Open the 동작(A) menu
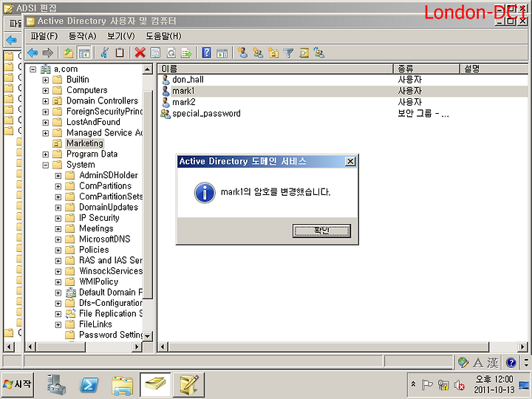Image resolution: width=532 pixels, height=399 pixels. [x=83, y=36]
